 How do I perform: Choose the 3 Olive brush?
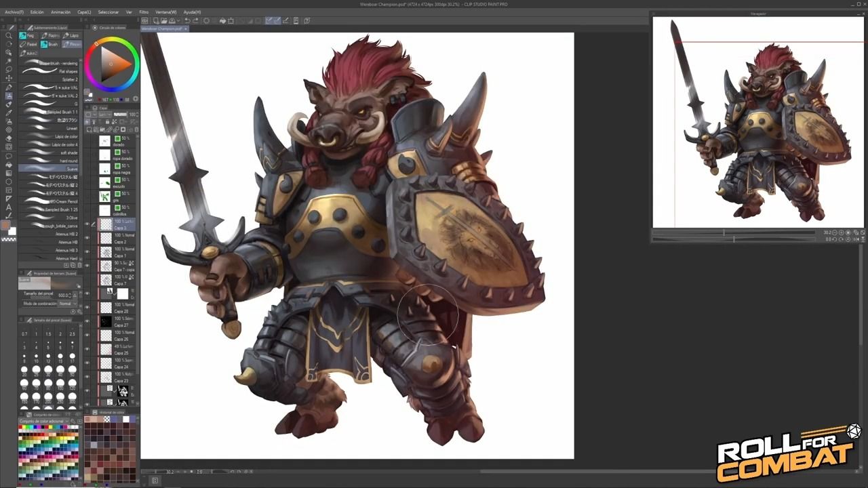tap(49, 218)
